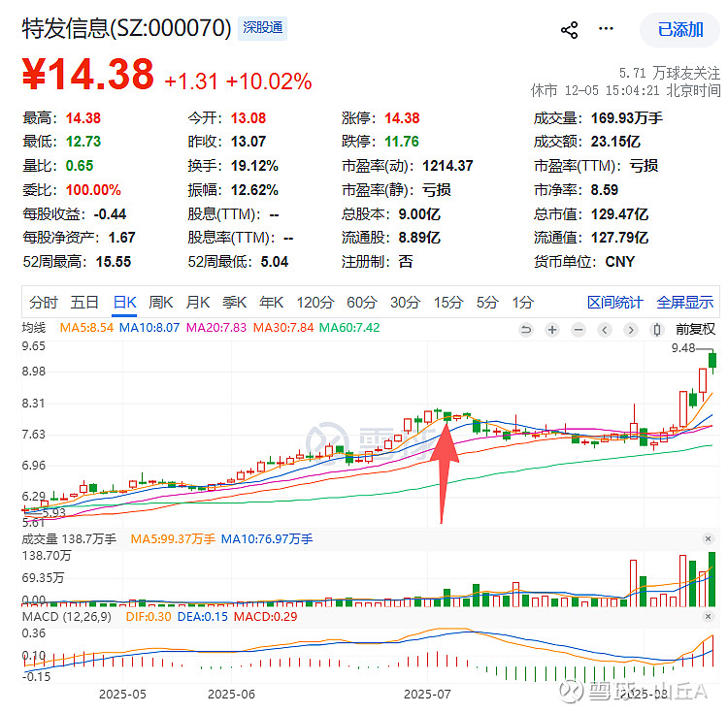Screen dimensions: 728x713
Task: Open the 前复权 adjustment dropdown
Action: 695,330
